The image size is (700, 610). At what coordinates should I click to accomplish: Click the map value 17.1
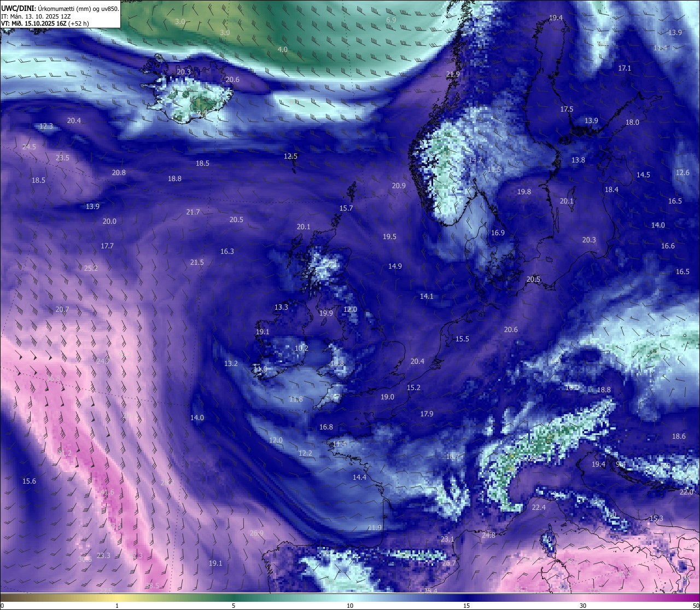click(625, 68)
